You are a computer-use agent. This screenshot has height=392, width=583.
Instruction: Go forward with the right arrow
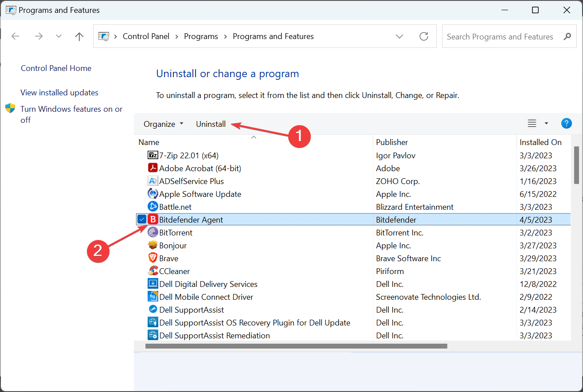[x=39, y=36]
